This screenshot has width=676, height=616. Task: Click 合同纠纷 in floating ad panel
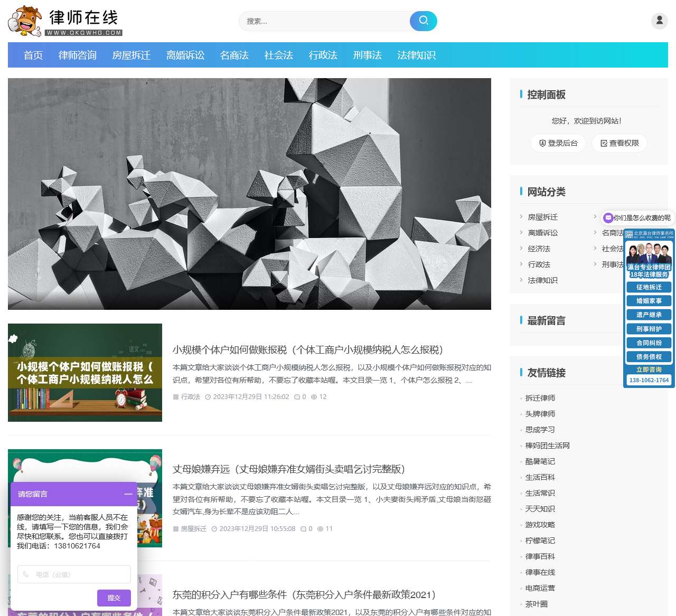pyautogui.click(x=649, y=343)
